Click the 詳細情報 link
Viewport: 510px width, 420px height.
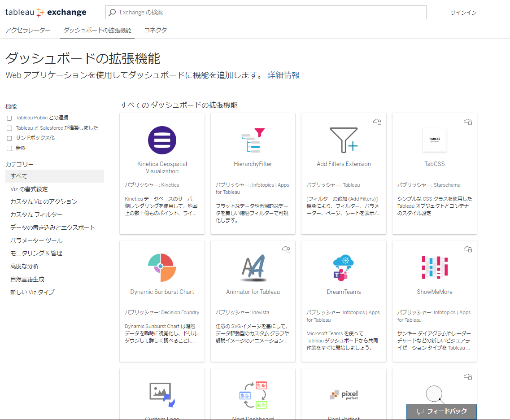point(283,75)
